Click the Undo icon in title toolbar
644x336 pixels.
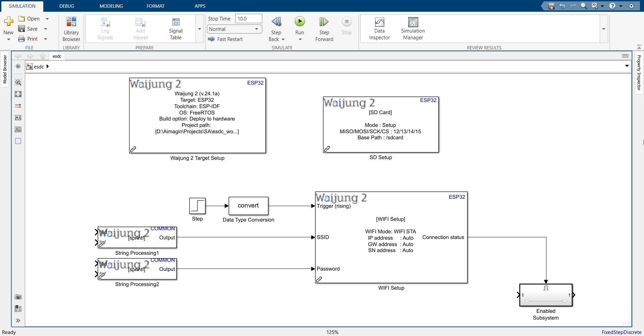(562, 6)
